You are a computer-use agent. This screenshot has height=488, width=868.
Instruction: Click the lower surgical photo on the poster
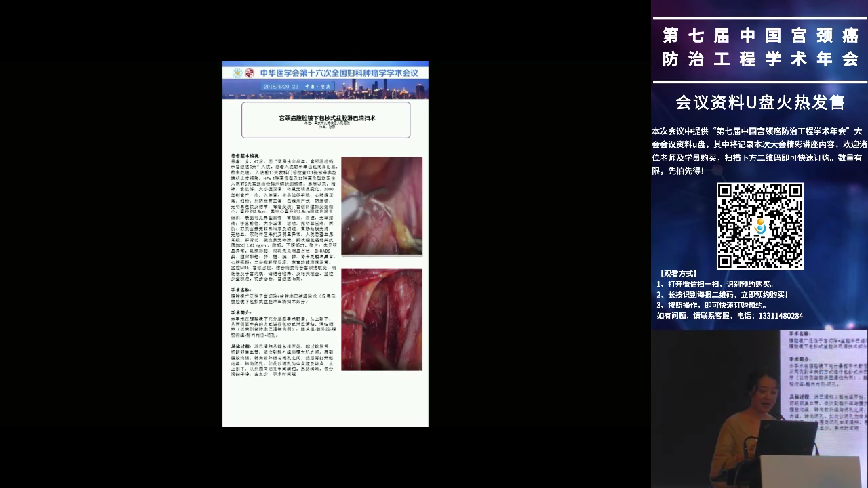click(x=382, y=319)
